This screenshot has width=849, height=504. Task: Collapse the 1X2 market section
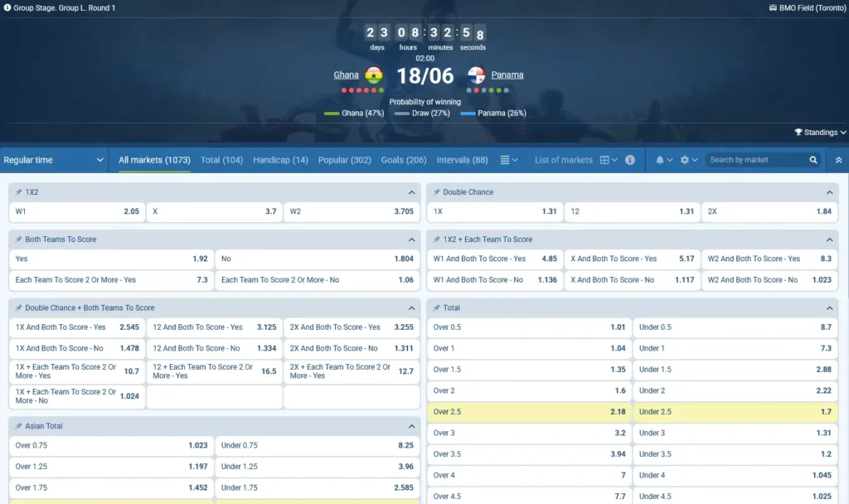pos(411,192)
